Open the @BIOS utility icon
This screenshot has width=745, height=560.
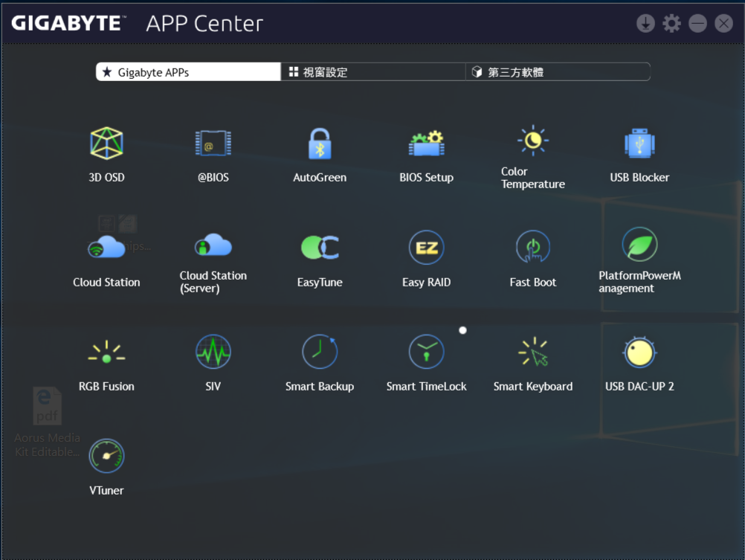(x=213, y=143)
